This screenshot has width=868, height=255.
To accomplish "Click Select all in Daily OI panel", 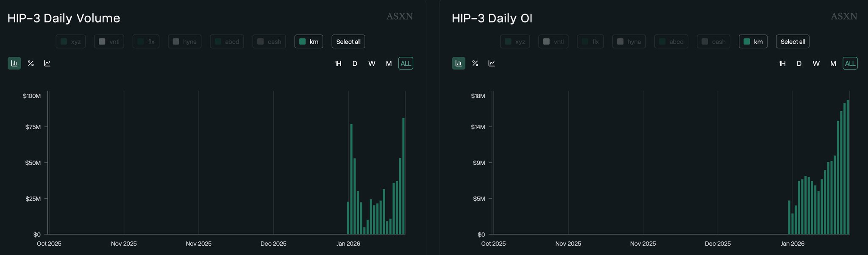I will point(792,42).
